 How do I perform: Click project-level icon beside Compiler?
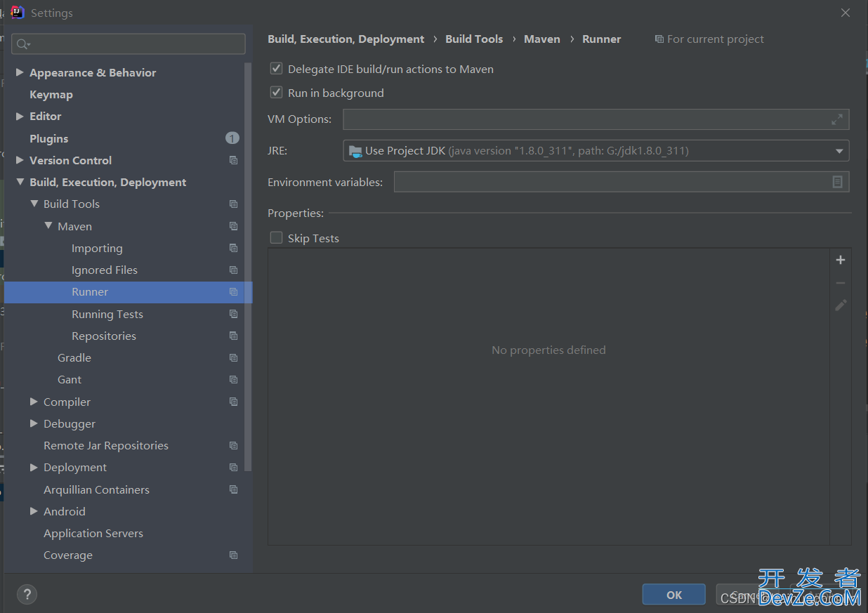point(233,402)
